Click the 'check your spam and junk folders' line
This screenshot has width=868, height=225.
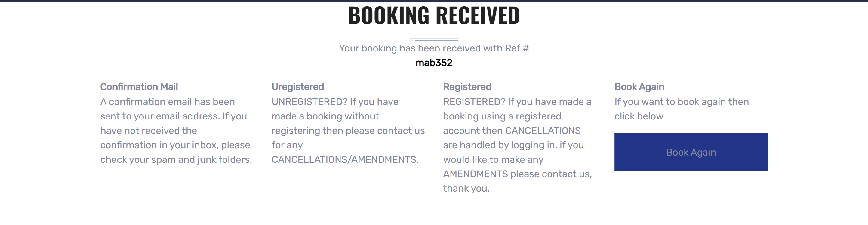[176, 159]
